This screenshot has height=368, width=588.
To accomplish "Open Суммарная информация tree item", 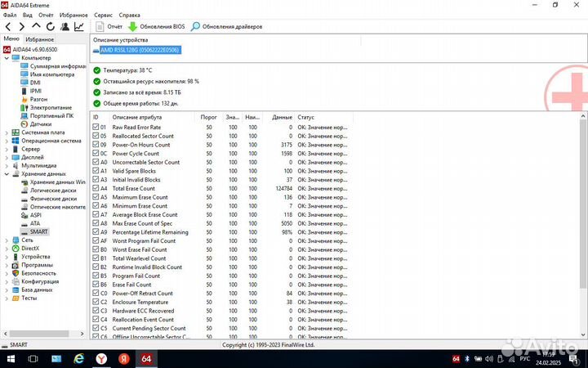I will pos(53,66).
